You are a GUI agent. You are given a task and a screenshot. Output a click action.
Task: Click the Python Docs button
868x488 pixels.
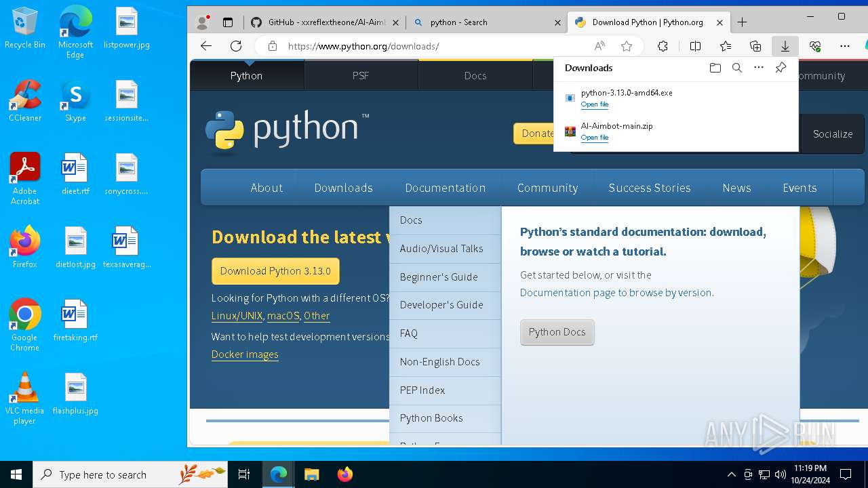click(x=557, y=332)
